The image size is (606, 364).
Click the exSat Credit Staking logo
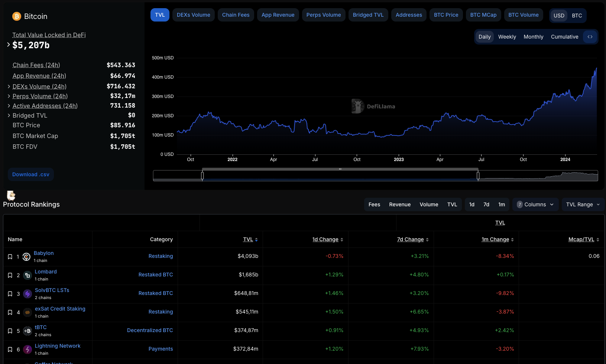click(27, 312)
